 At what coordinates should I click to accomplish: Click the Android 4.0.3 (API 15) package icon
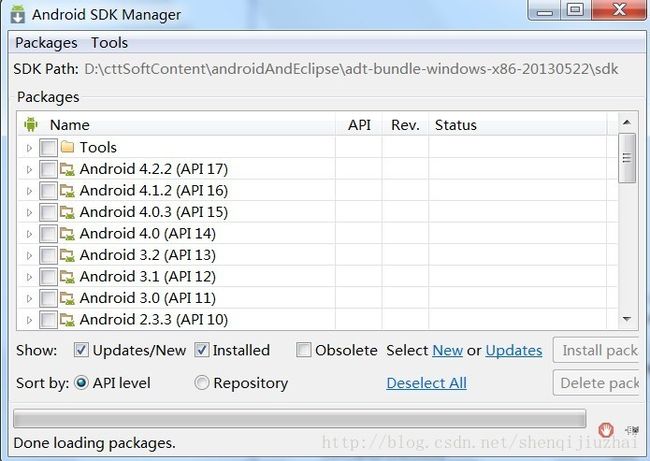coord(67,212)
